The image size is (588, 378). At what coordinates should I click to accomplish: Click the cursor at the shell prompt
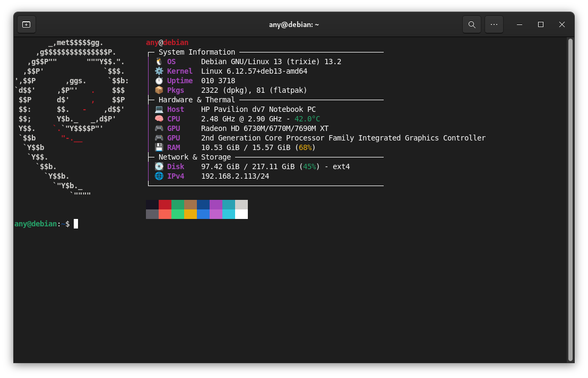(x=76, y=224)
